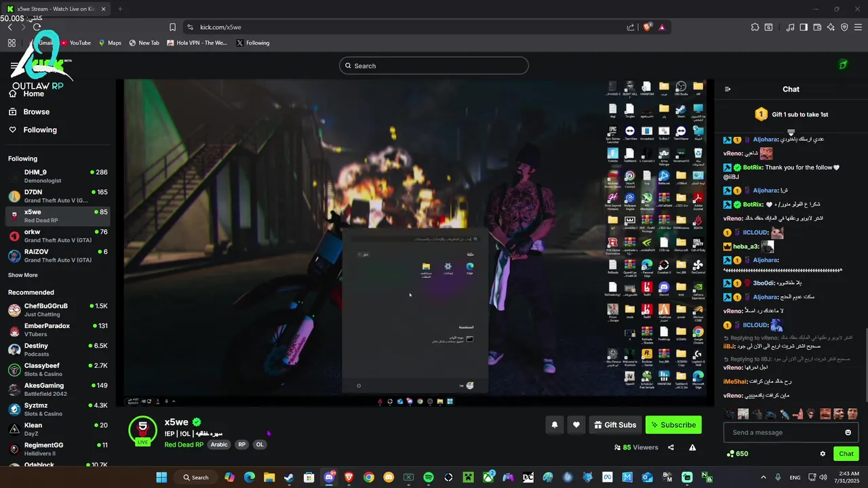Open a new browser tab

point(120,9)
